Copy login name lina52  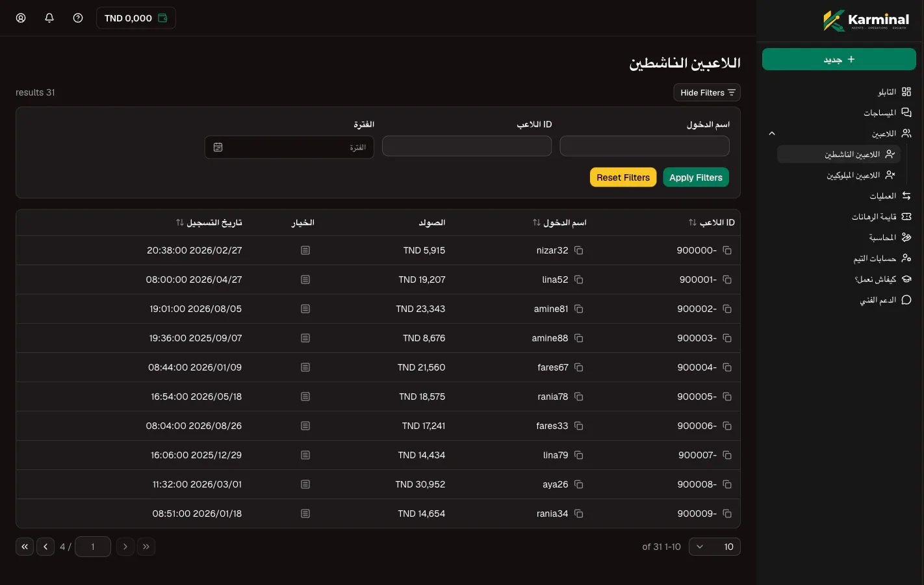[x=578, y=279]
